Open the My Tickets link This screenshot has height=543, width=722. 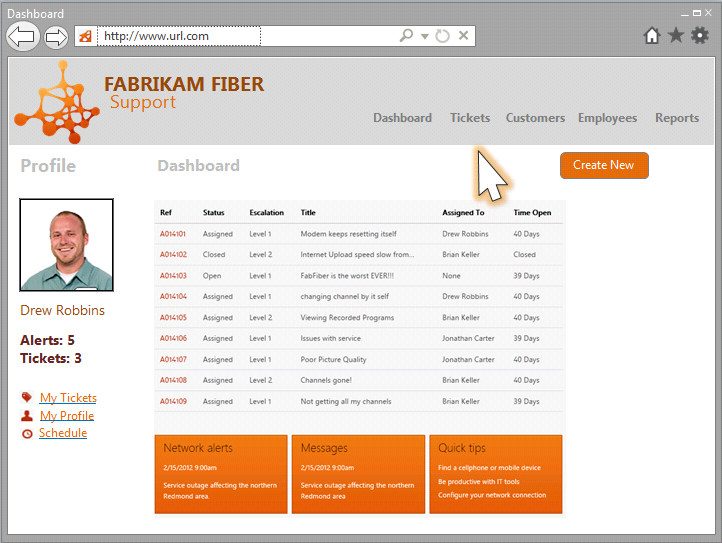[x=68, y=398]
